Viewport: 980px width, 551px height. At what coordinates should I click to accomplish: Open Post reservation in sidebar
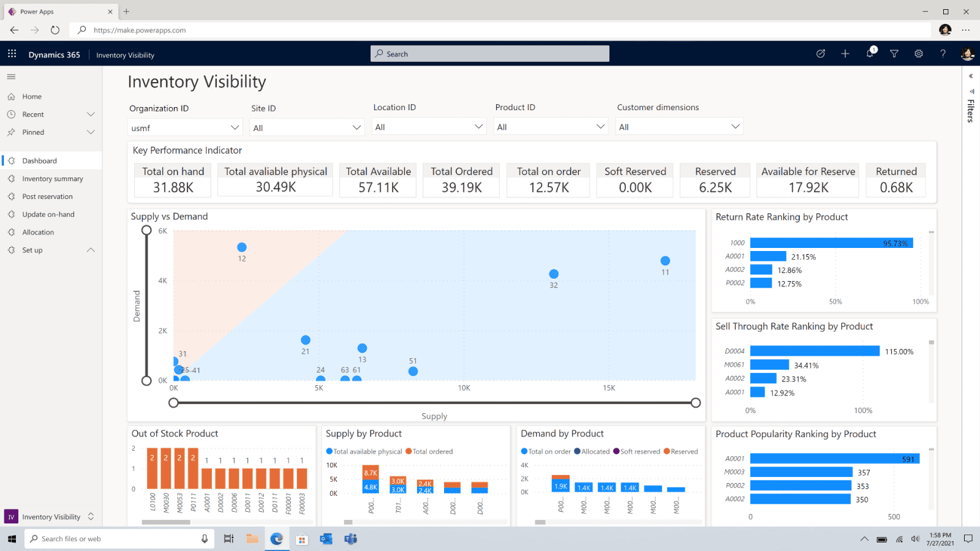tap(47, 197)
